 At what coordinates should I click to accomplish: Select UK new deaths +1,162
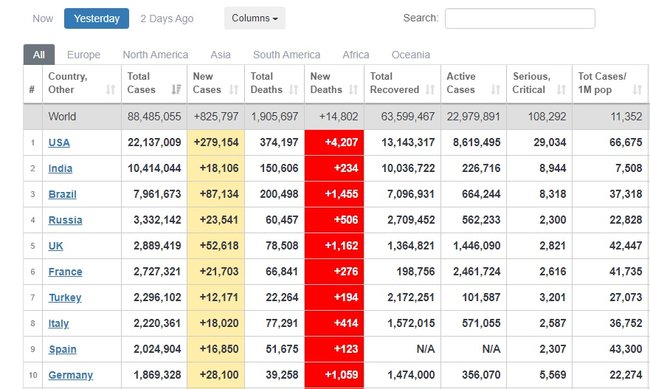coord(341,246)
